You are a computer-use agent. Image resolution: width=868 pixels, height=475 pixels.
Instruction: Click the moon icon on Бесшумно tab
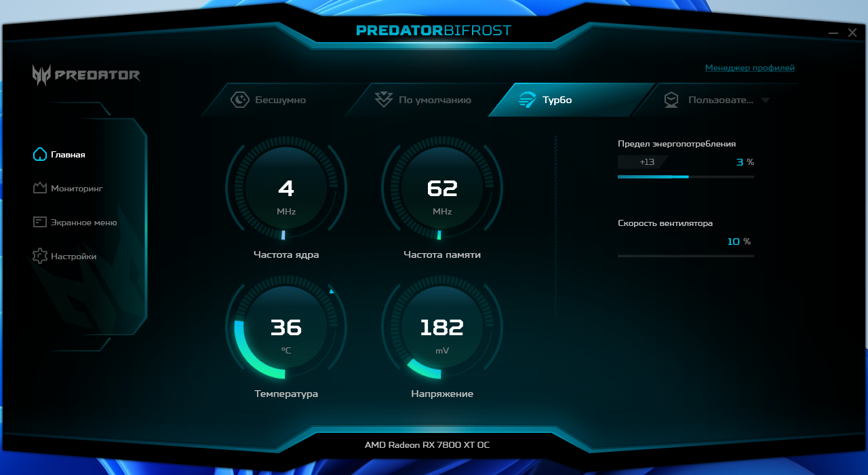tap(240, 100)
